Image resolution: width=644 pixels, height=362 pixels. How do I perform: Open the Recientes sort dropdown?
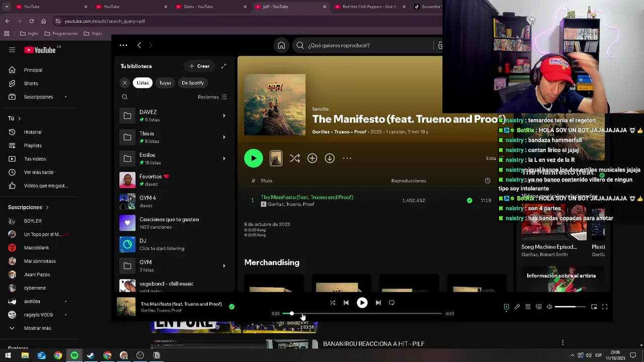tap(212, 97)
